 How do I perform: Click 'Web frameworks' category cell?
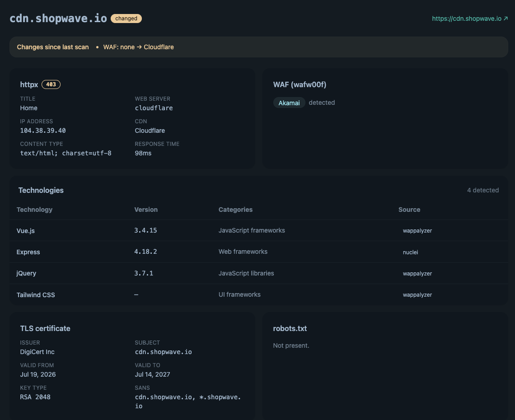click(243, 252)
